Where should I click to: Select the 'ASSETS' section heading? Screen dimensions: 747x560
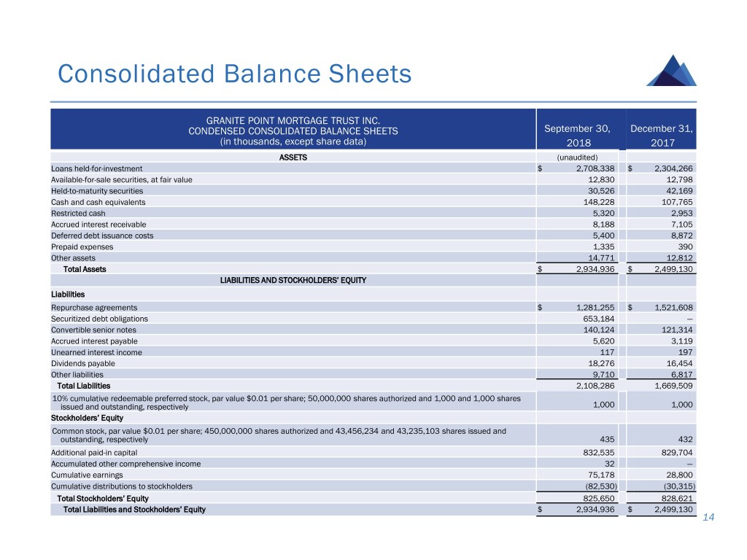(x=293, y=157)
